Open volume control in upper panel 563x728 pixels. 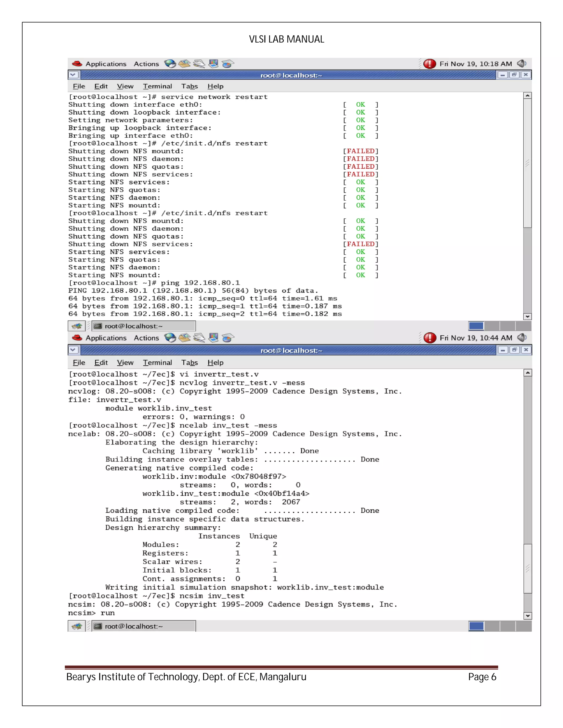(521, 64)
